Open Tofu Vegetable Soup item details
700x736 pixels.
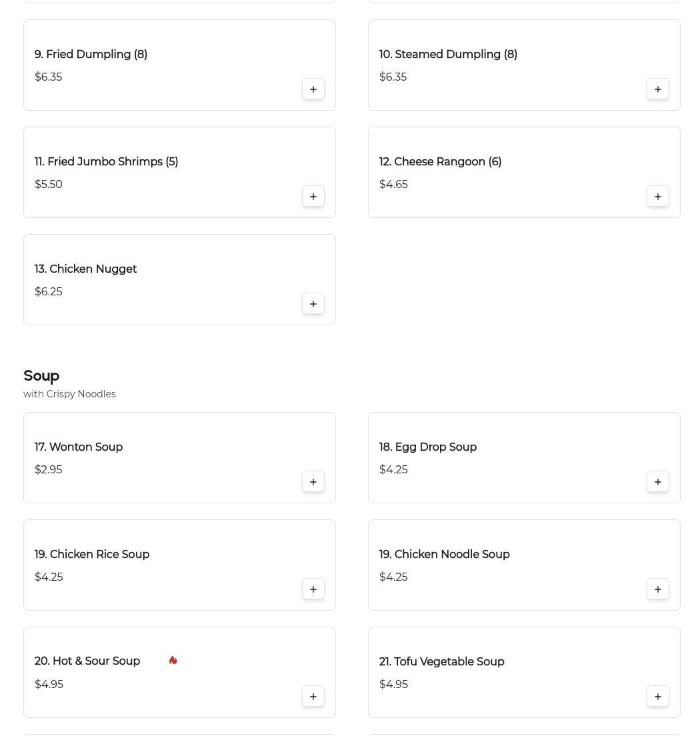tap(441, 662)
